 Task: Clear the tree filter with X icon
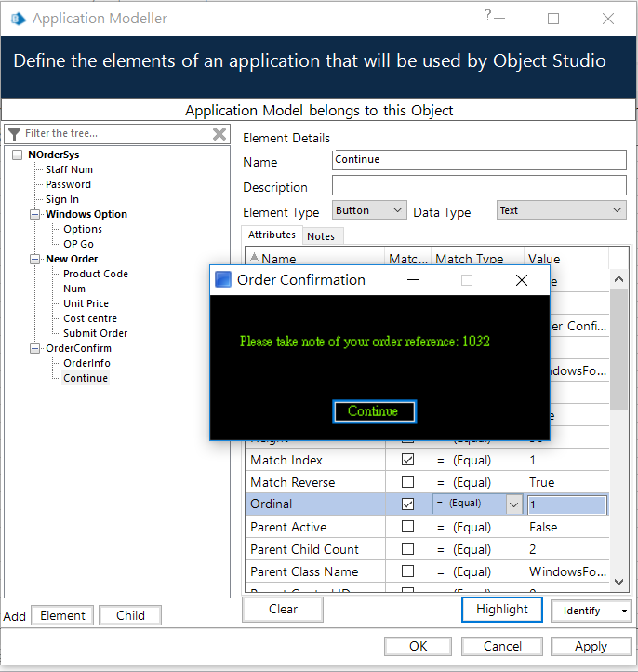tap(219, 134)
